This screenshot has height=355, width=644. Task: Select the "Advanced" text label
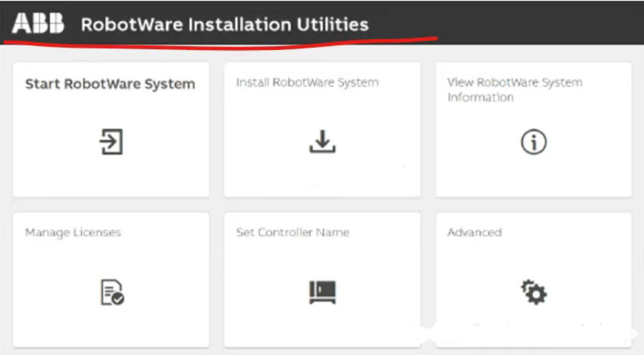474,232
